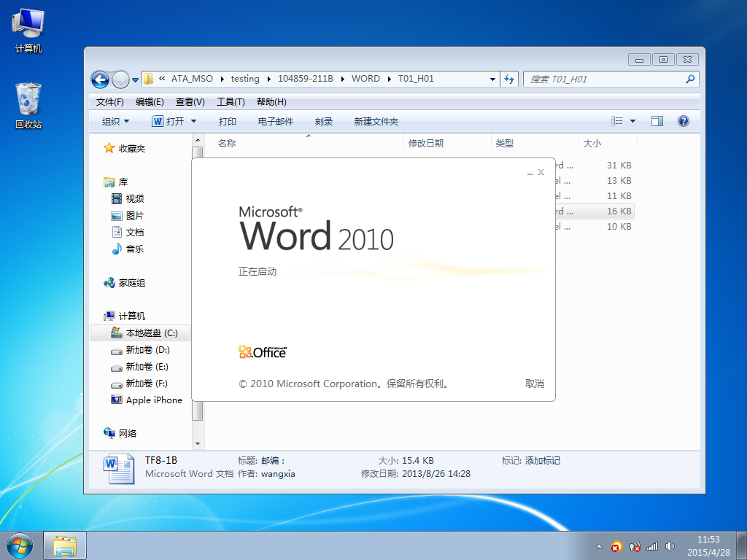Select 网络 in the navigation pane
This screenshot has height=560, width=747.
pos(120,433)
